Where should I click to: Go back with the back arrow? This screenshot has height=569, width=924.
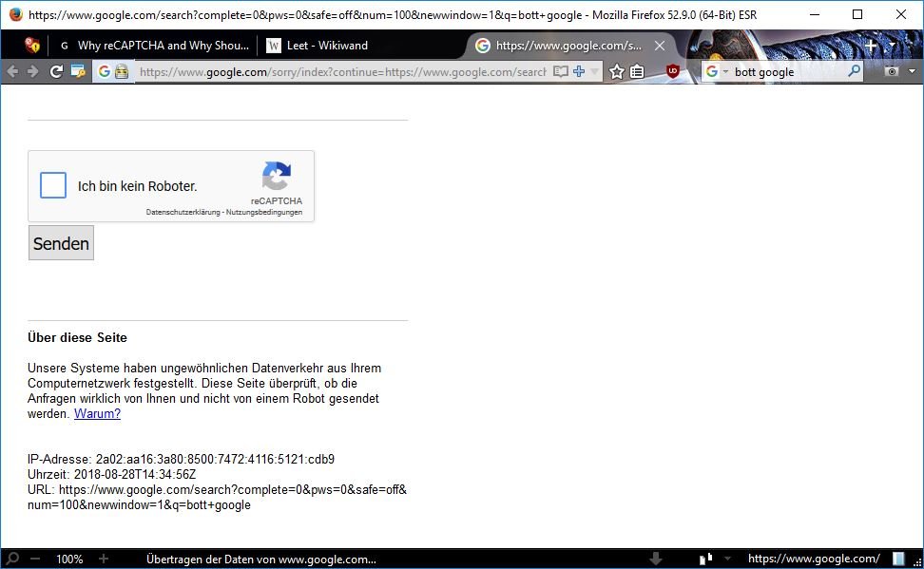click(x=12, y=72)
